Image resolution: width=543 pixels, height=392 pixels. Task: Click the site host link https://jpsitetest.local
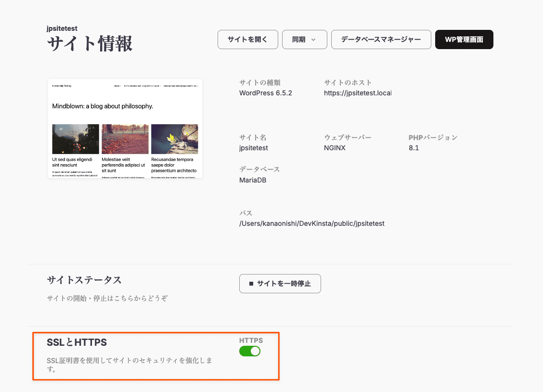tap(358, 92)
